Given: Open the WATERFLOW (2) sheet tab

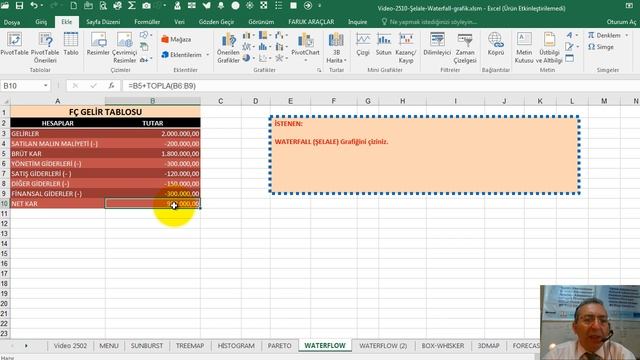Looking at the screenshot, I should tap(383, 346).
